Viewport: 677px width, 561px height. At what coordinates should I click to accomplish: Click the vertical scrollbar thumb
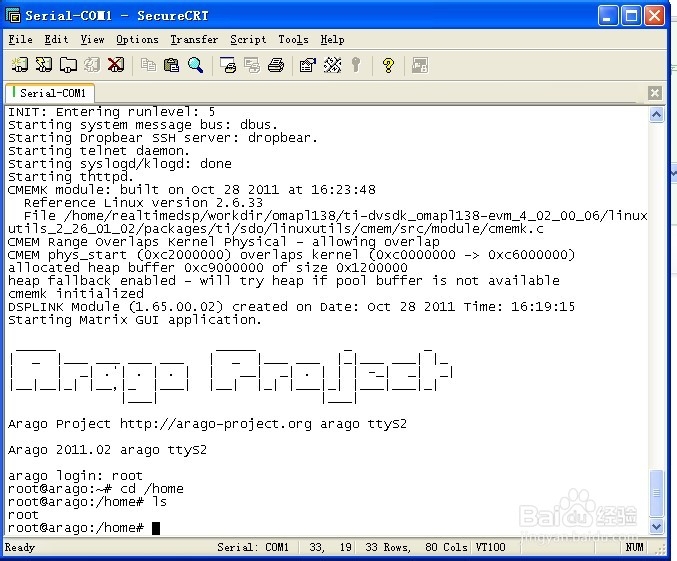[656, 493]
